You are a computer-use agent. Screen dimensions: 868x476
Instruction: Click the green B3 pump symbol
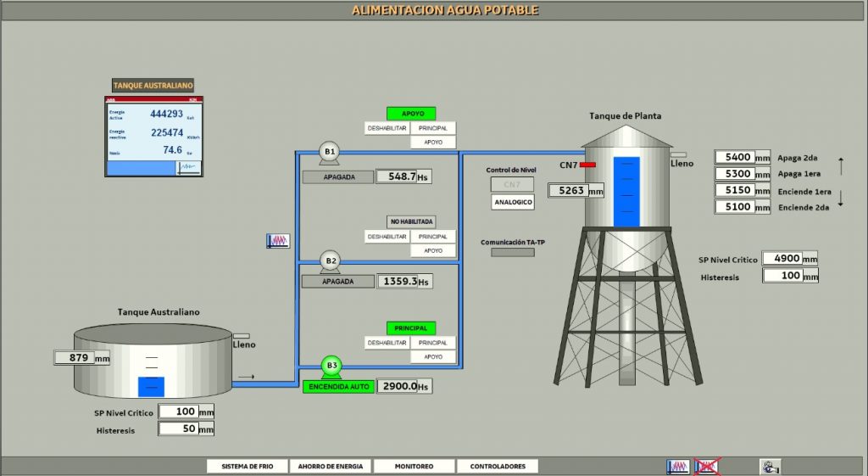point(331,367)
